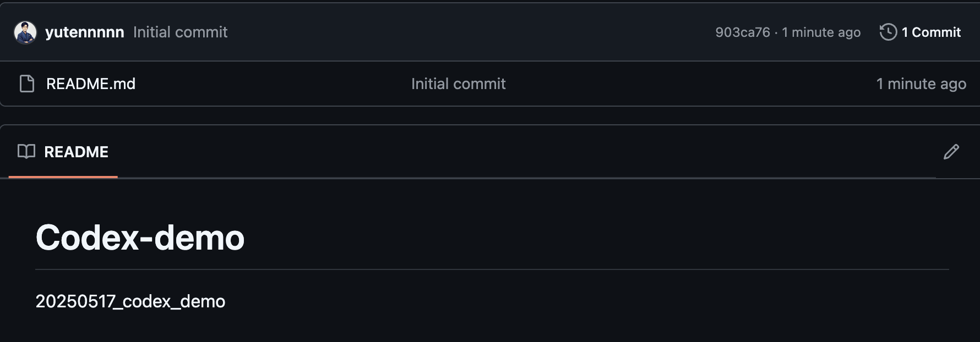The image size is (980, 342).
Task: Select the README tab
Action: click(x=76, y=152)
